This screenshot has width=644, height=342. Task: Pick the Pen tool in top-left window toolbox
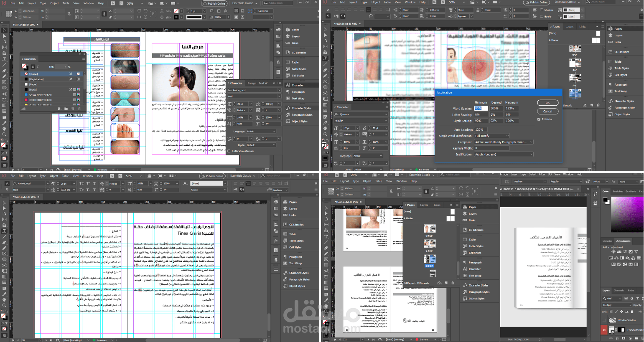click(4, 71)
